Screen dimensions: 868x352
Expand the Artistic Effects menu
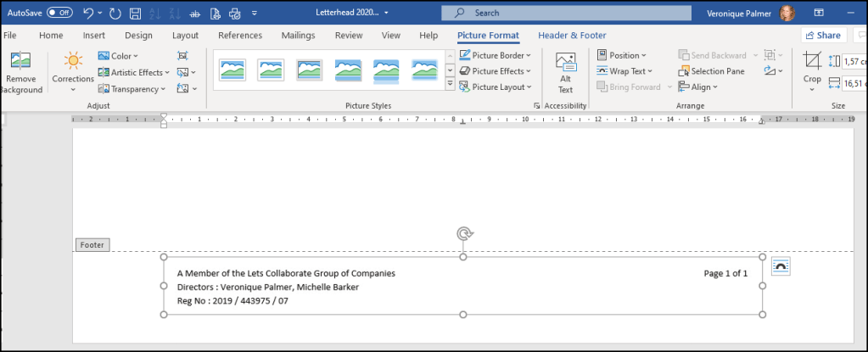point(134,72)
